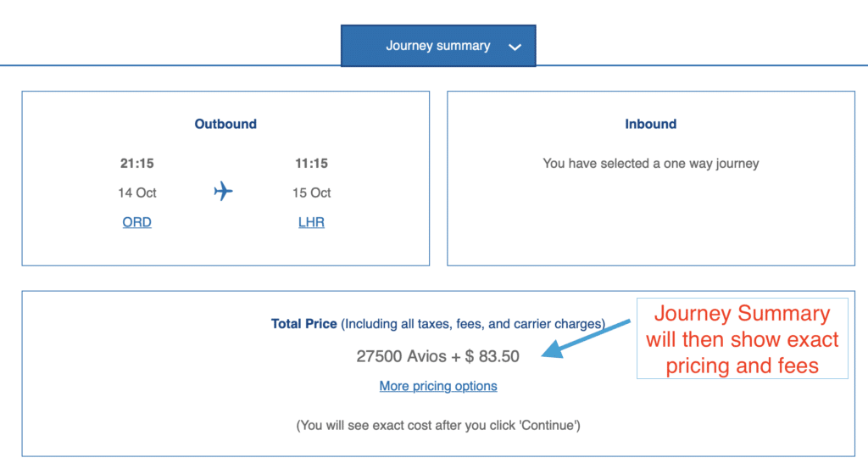This screenshot has width=868, height=469.
Task: Click the one way journey message
Action: 650,163
